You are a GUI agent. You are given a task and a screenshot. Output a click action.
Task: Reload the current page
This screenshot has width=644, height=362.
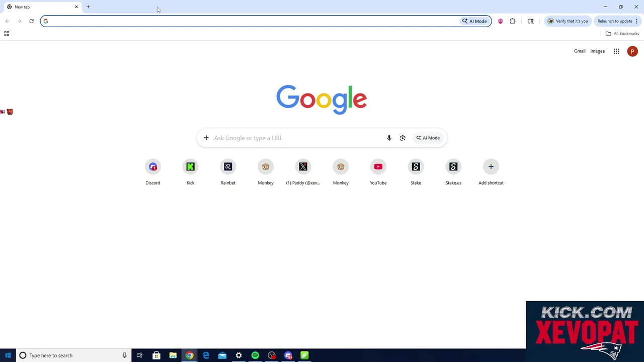pyautogui.click(x=31, y=21)
